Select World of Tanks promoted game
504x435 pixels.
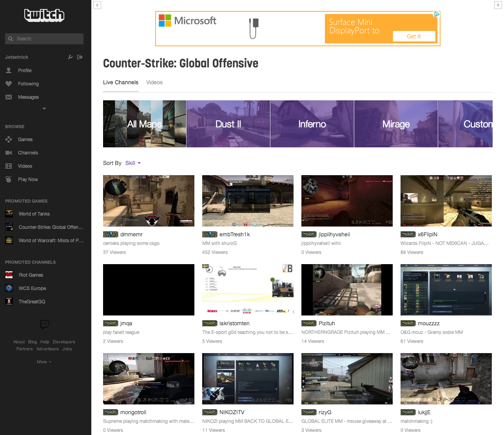[x=33, y=214]
